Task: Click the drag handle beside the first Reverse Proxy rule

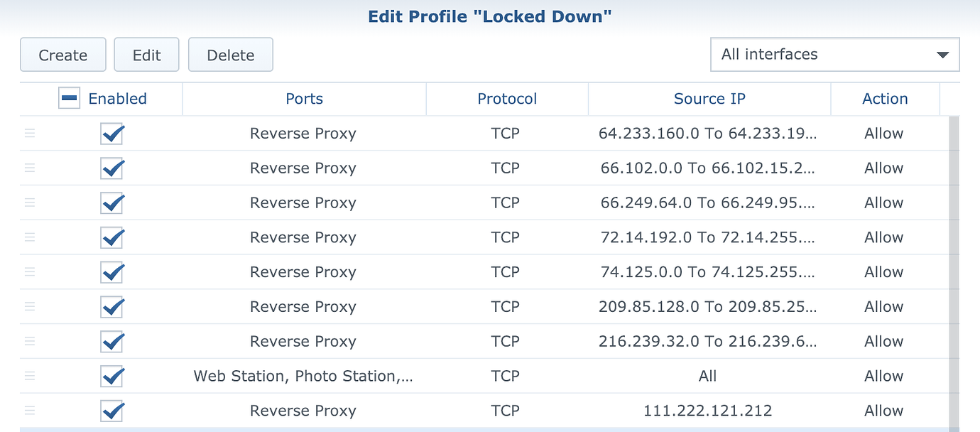Action: pos(29,133)
